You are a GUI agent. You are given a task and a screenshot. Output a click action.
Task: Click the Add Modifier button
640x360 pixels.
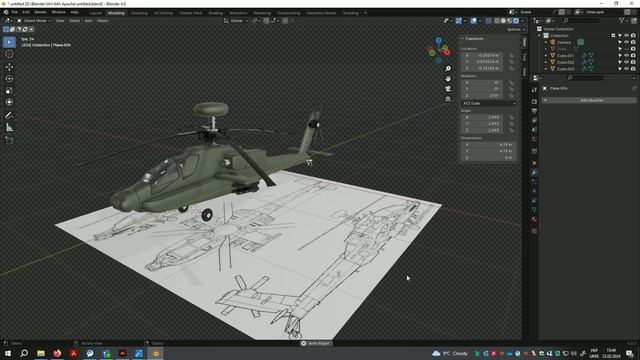[x=589, y=100]
